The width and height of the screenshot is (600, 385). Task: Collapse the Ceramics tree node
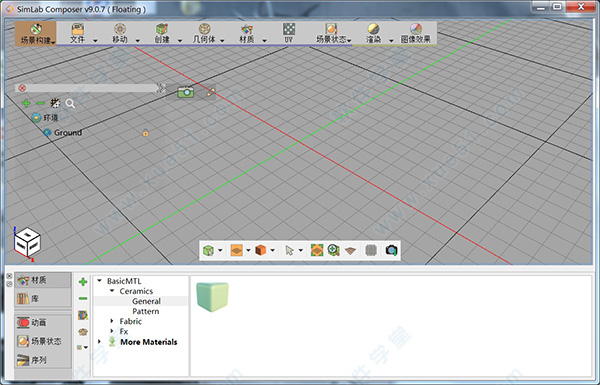(x=112, y=291)
